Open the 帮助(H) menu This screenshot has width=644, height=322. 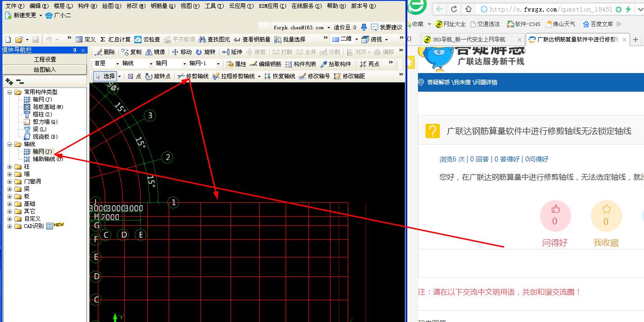point(336,6)
